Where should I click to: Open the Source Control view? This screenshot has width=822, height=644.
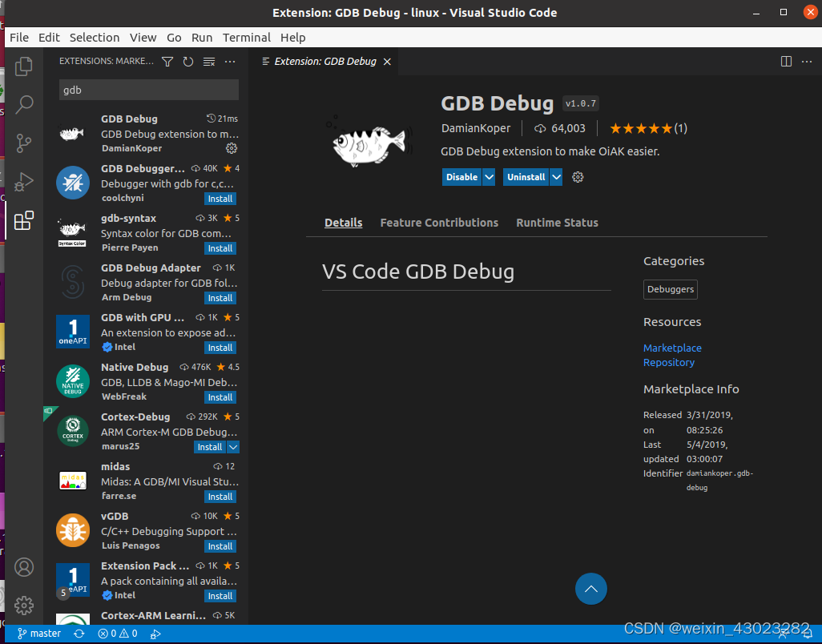click(24, 143)
